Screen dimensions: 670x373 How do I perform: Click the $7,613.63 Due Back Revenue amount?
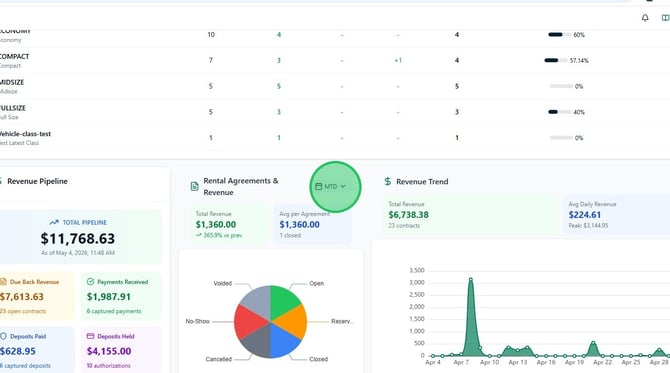click(x=22, y=297)
